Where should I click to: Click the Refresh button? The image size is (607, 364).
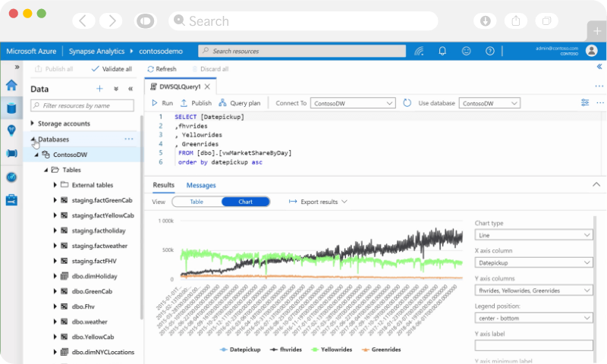coord(162,69)
